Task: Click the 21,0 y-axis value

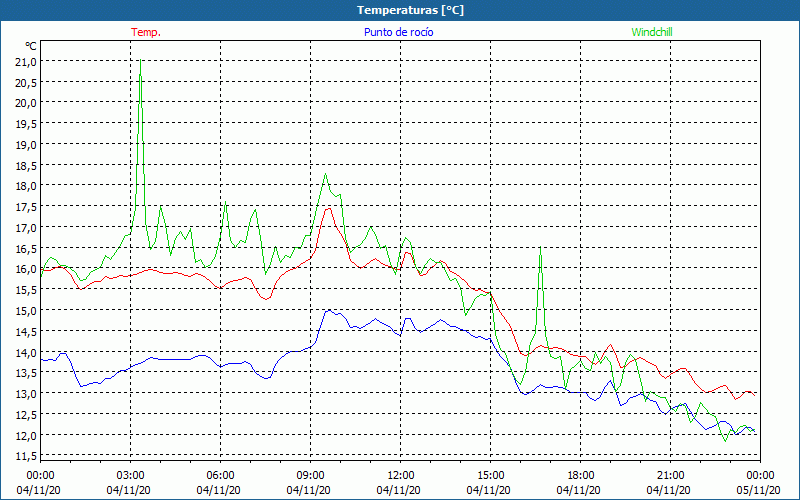Action: click(x=26, y=62)
